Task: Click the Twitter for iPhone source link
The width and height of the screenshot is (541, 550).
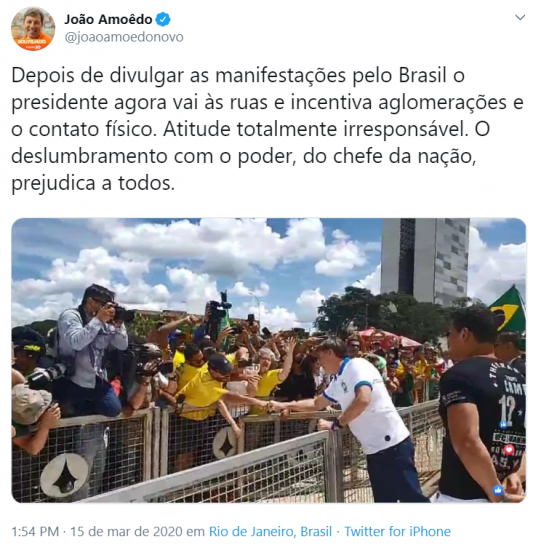Action: (x=397, y=531)
